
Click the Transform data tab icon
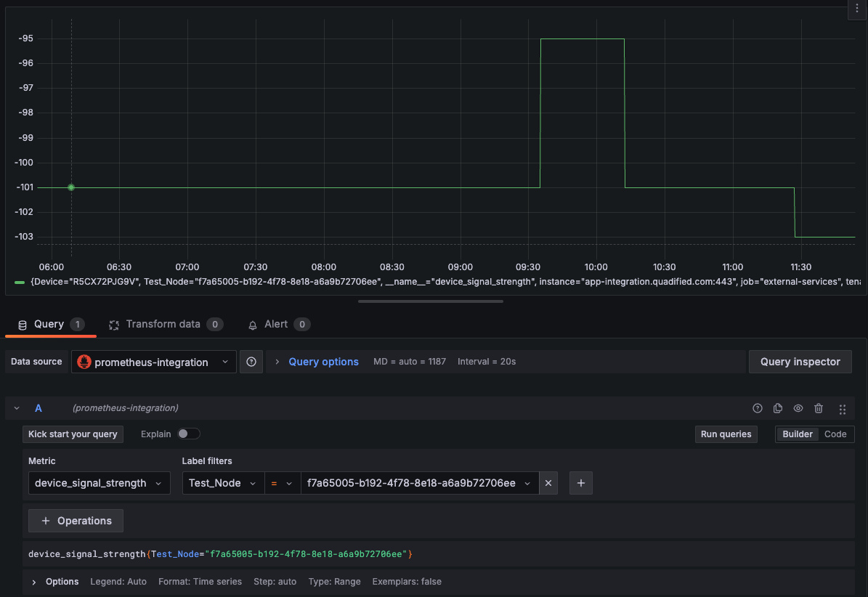click(114, 325)
